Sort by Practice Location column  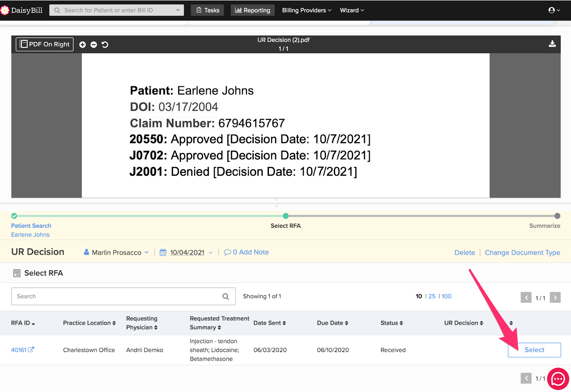click(89, 323)
